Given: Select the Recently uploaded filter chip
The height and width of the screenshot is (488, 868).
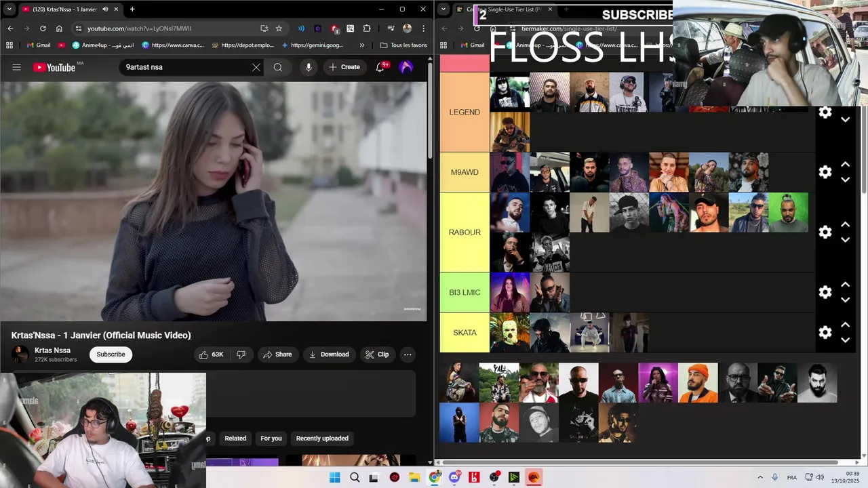Looking at the screenshot, I should tap(322, 439).
